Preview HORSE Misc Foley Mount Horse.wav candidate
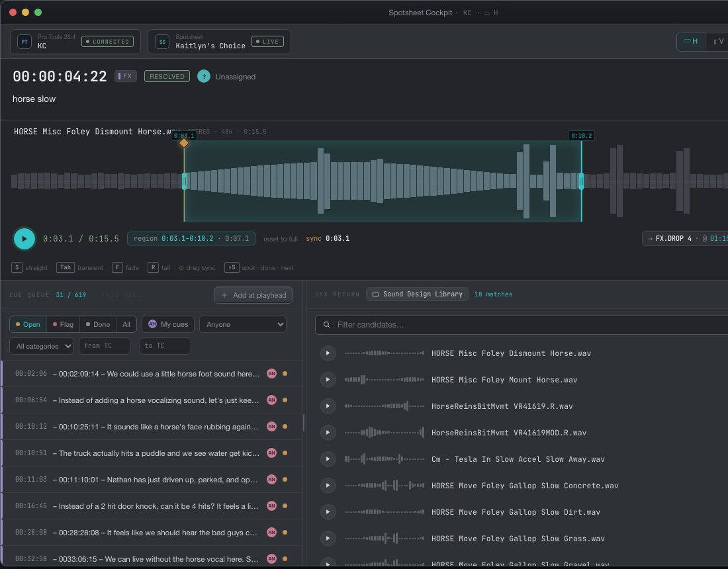This screenshot has width=728, height=569. click(328, 380)
